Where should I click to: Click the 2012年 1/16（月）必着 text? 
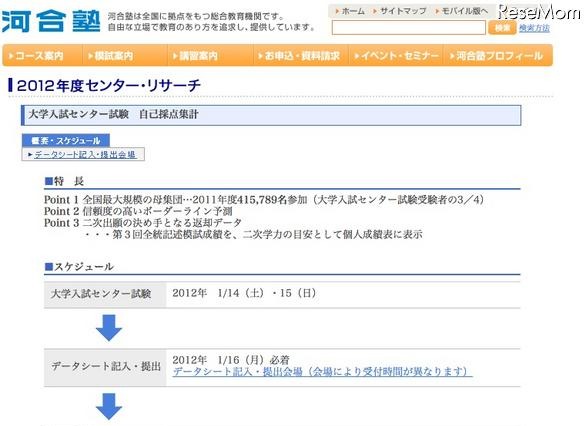coord(231,360)
